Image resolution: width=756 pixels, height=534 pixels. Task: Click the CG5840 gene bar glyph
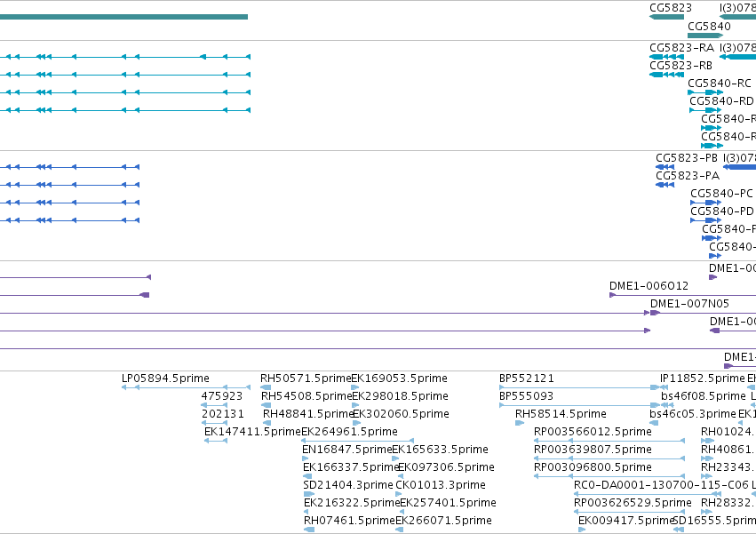point(704,36)
